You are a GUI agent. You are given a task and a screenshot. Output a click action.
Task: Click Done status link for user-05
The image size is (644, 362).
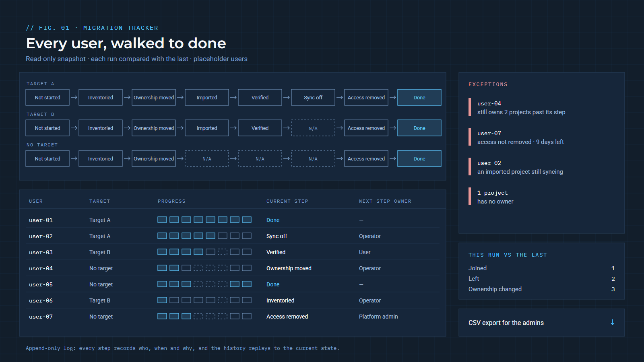[273, 284]
